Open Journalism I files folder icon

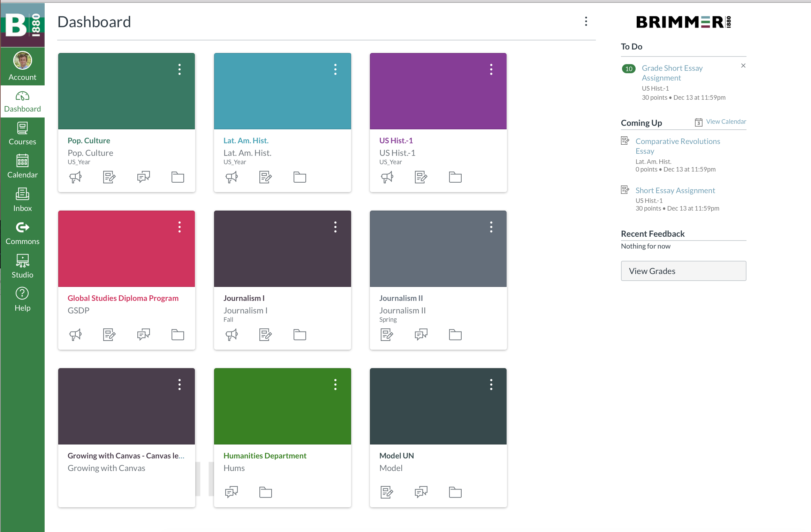300,335
